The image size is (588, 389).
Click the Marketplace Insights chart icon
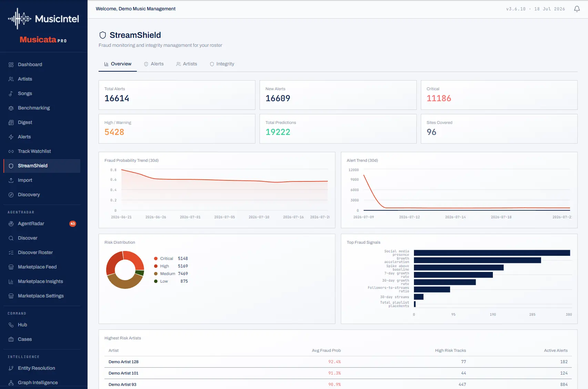click(11, 282)
